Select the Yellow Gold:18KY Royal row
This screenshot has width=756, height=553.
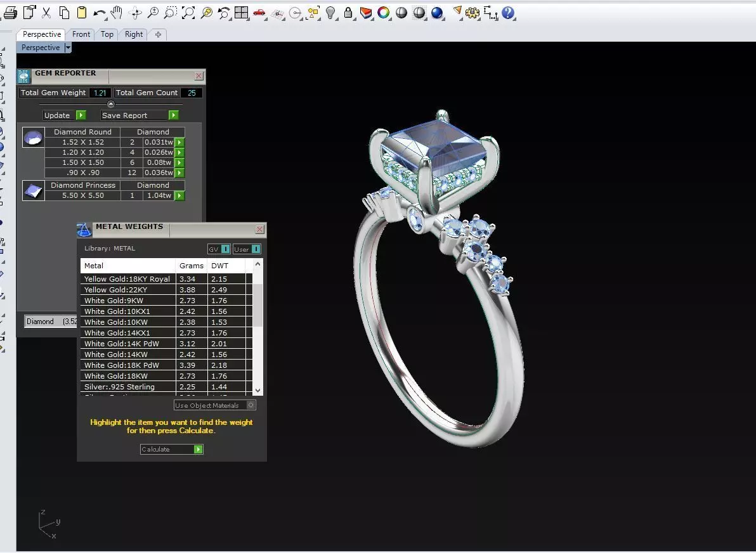click(166, 279)
